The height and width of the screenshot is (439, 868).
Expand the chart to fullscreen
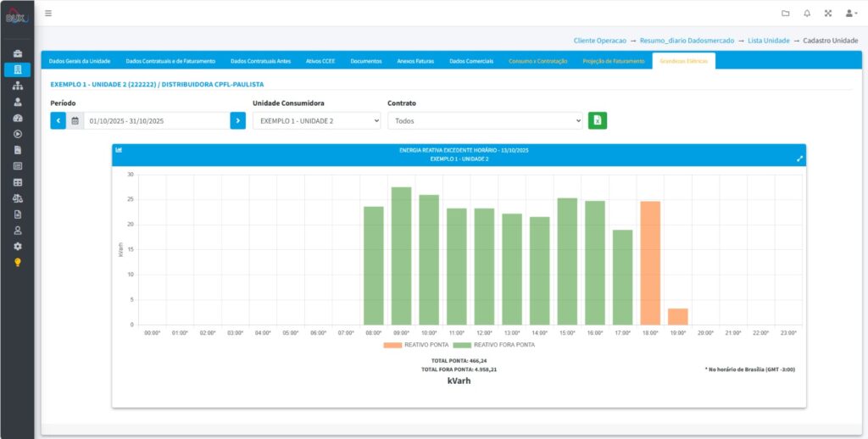click(x=798, y=158)
